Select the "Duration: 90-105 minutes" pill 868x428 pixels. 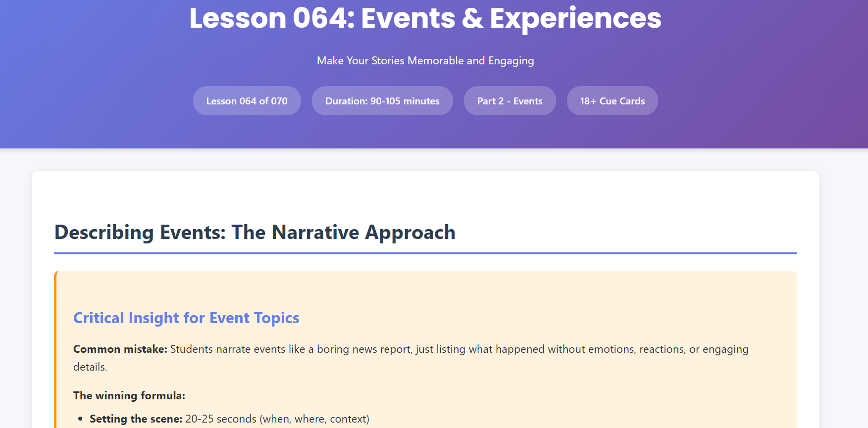point(382,101)
